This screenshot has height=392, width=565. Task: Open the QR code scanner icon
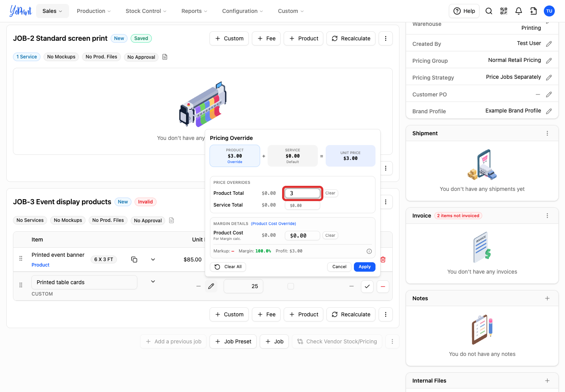click(x=504, y=11)
